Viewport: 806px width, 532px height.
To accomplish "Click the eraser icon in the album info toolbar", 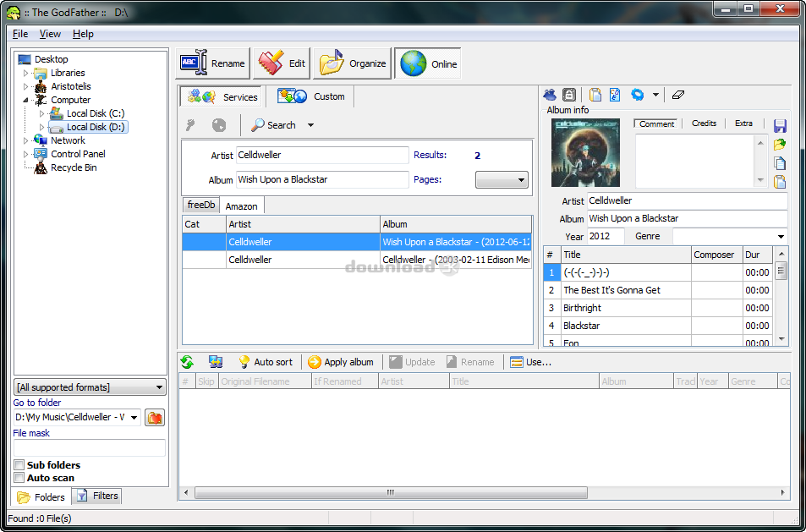I will point(677,95).
